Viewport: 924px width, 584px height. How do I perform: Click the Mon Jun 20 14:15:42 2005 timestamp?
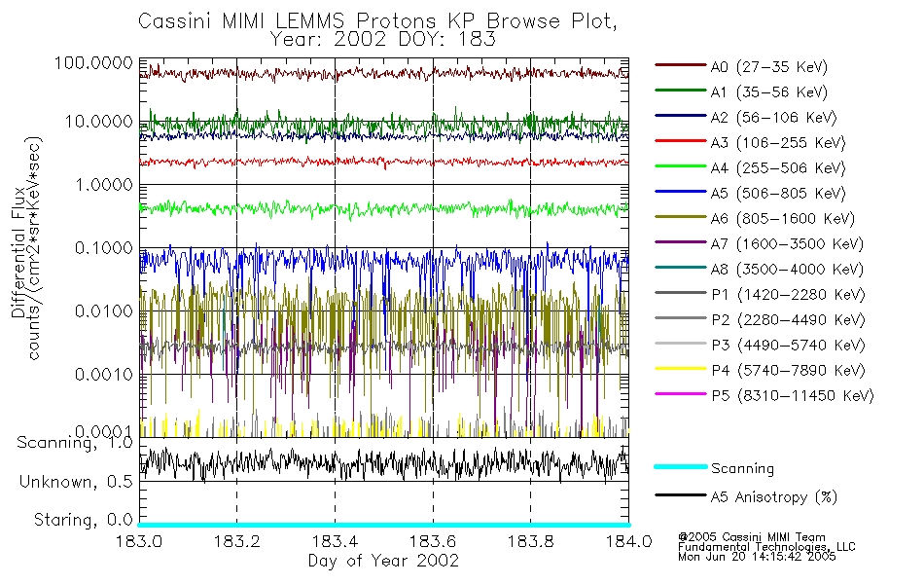tap(757, 557)
